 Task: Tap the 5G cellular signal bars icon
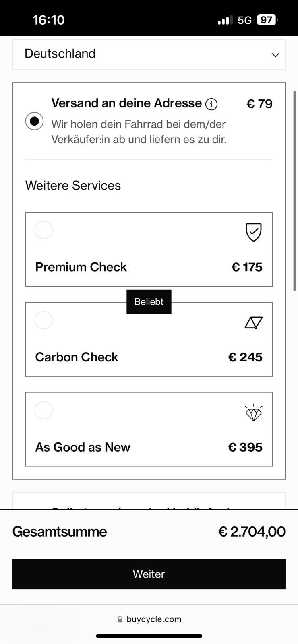click(x=225, y=20)
